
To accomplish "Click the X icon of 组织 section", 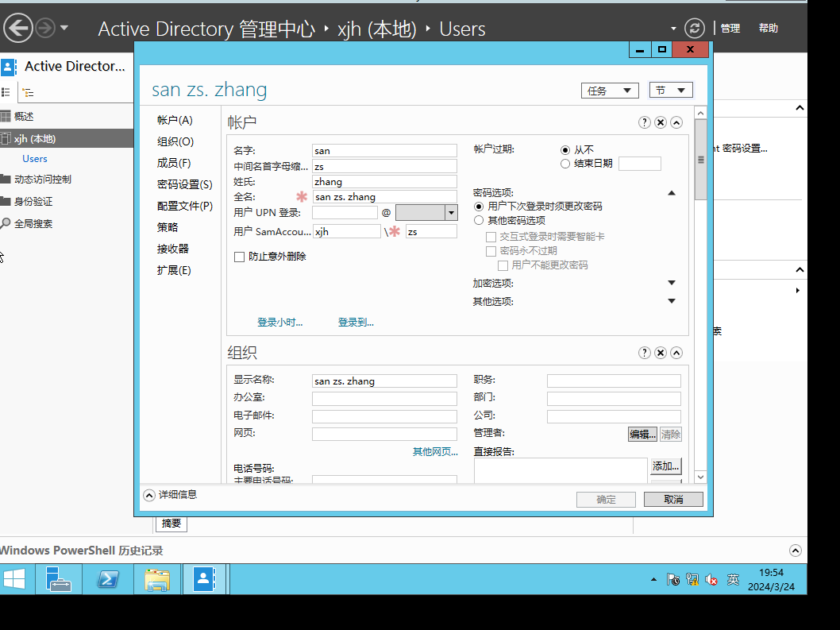I will 661,353.
